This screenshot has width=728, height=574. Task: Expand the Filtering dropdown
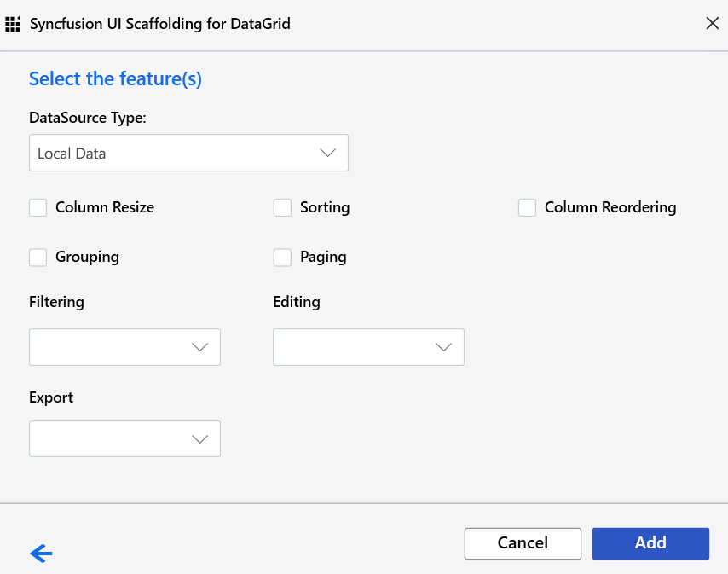124,347
